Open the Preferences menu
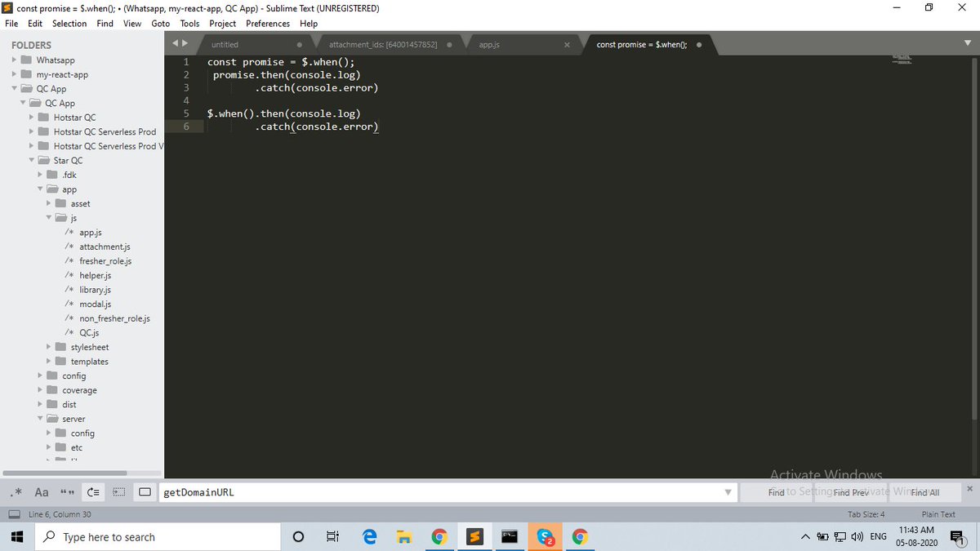Viewport: 980px width, 551px height. click(268, 24)
